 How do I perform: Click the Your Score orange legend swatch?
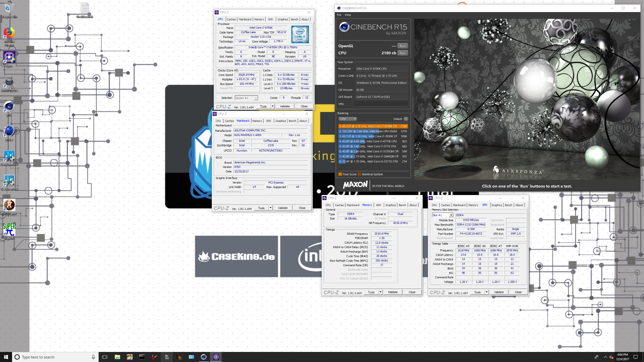(340, 174)
